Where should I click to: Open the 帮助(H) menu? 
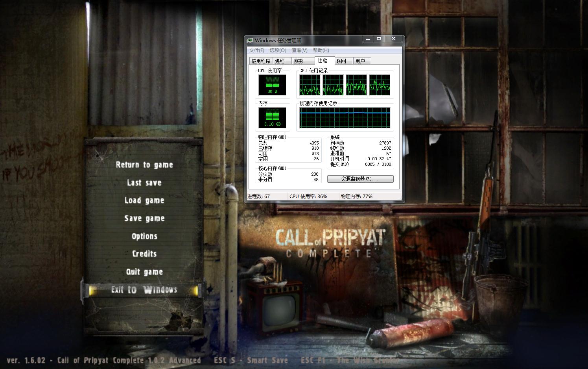click(321, 50)
